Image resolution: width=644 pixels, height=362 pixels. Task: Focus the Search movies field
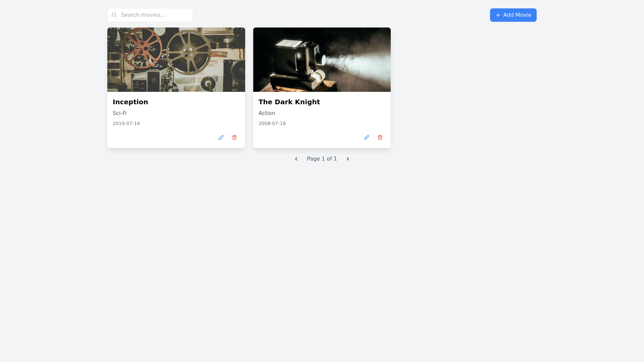(x=154, y=15)
